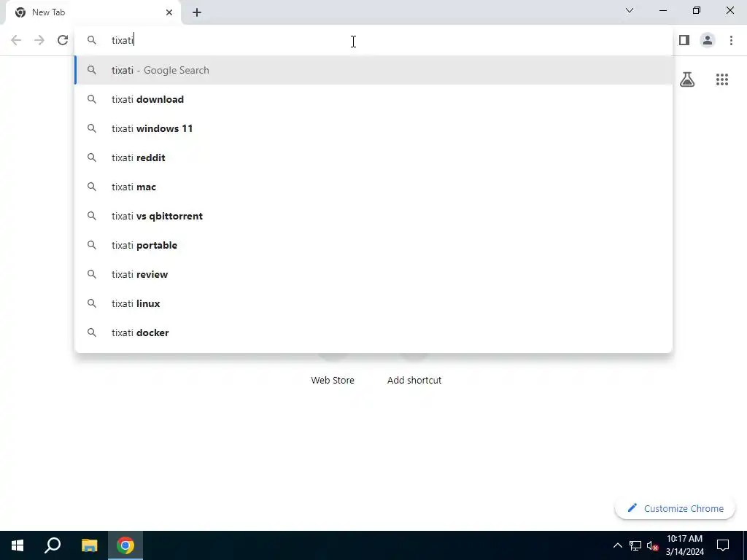Choose 'tixati download' suggestion
This screenshot has width=747, height=560.
pyautogui.click(x=373, y=99)
